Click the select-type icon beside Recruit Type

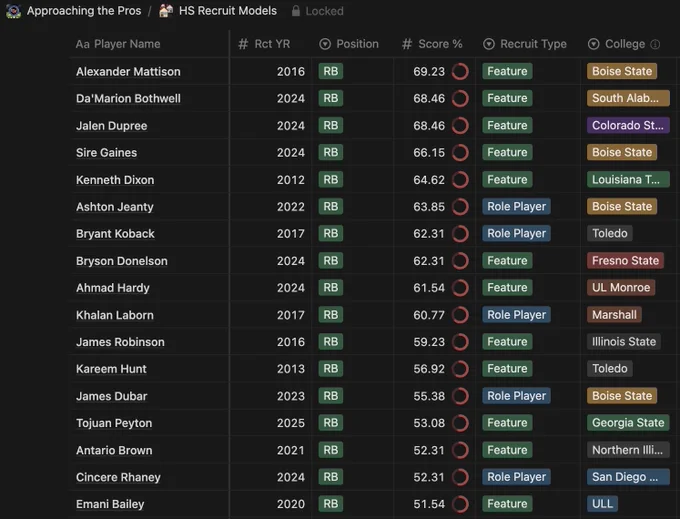[489, 44]
